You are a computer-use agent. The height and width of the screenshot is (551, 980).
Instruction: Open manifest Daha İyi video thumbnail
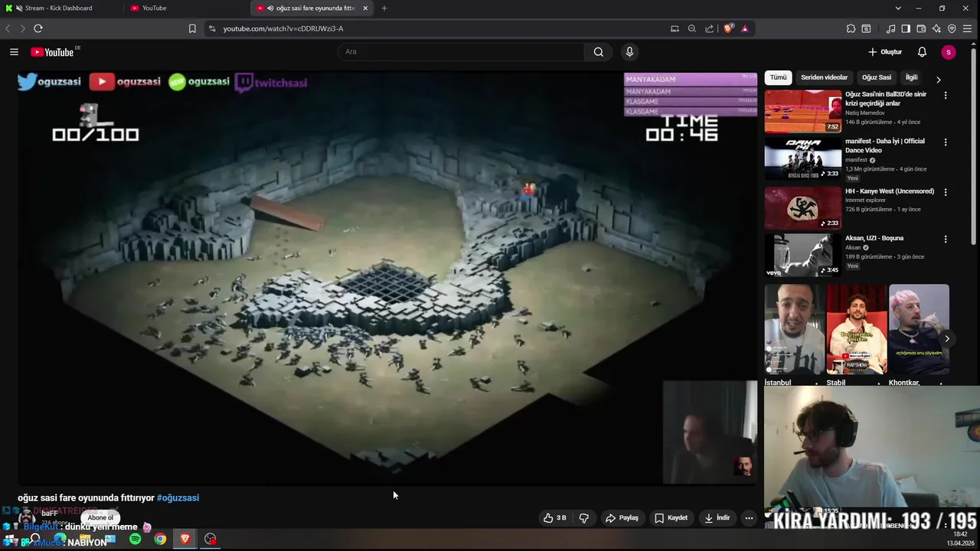coord(802,158)
